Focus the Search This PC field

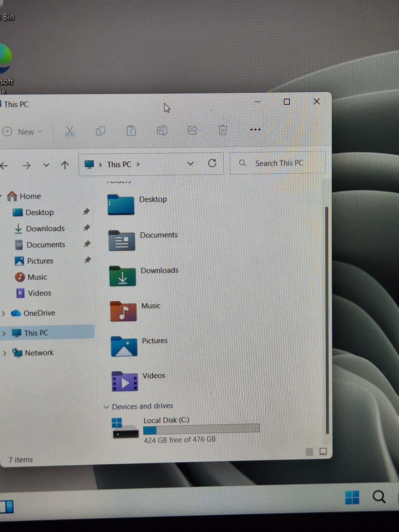point(278,163)
